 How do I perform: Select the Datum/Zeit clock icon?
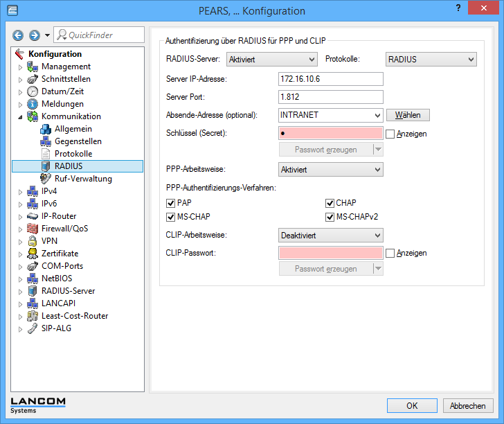pyautogui.click(x=33, y=91)
